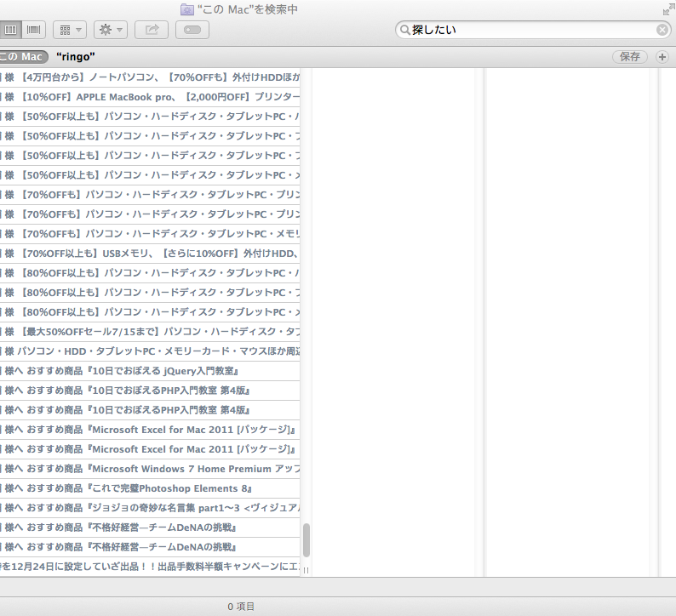Select the これで完璧Photoshop Elements 8 row
This screenshot has height=616, width=676.
click(x=150, y=488)
